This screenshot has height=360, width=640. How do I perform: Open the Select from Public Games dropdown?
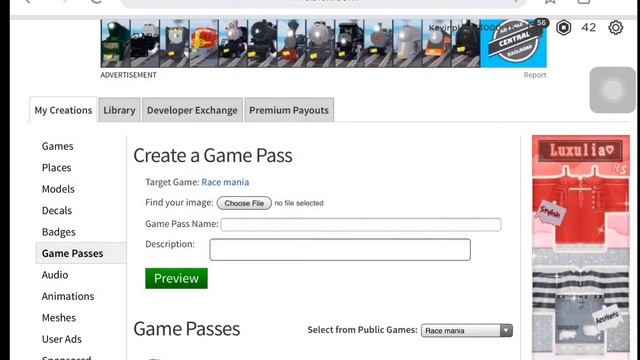467,330
